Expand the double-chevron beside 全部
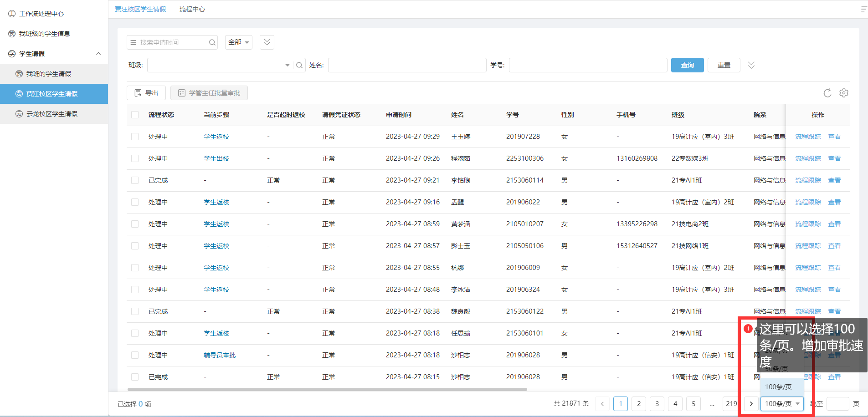This screenshot has height=417, width=868. coord(267,42)
